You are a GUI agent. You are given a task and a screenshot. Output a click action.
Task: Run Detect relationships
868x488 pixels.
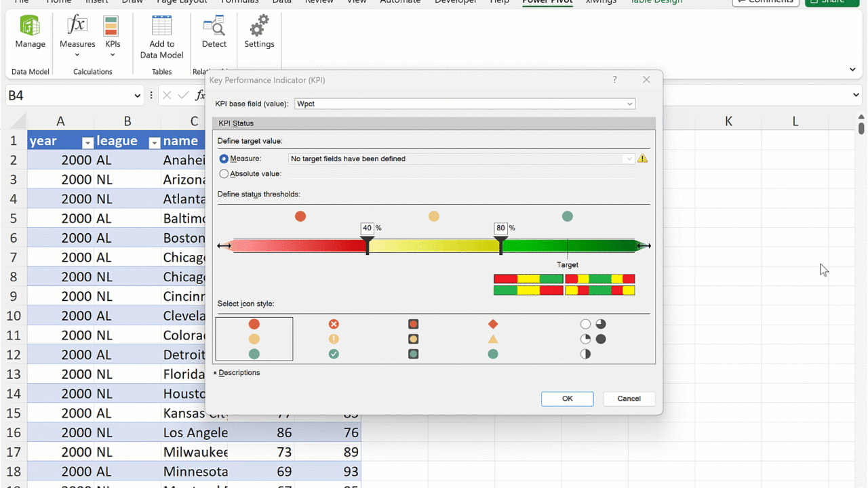[x=214, y=33]
